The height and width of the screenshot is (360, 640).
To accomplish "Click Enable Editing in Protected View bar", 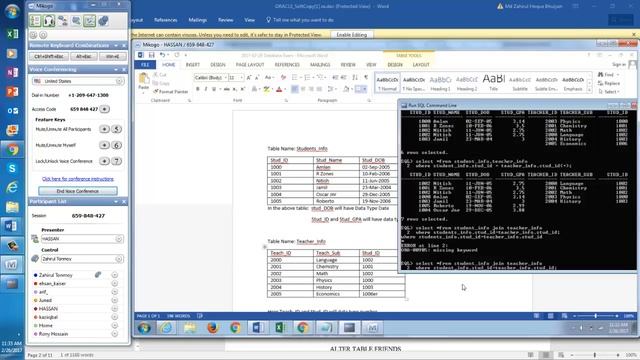I will [x=351, y=35].
